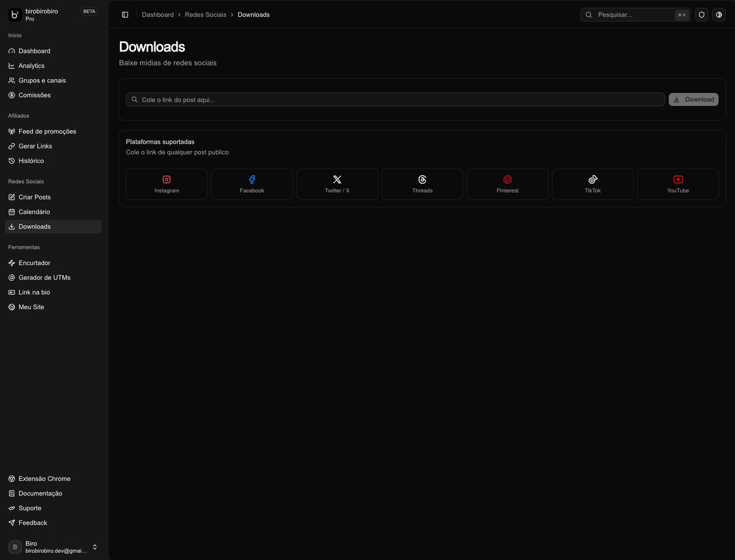Expand the Biro account switcher chevrons
735x560 pixels.
click(94, 547)
